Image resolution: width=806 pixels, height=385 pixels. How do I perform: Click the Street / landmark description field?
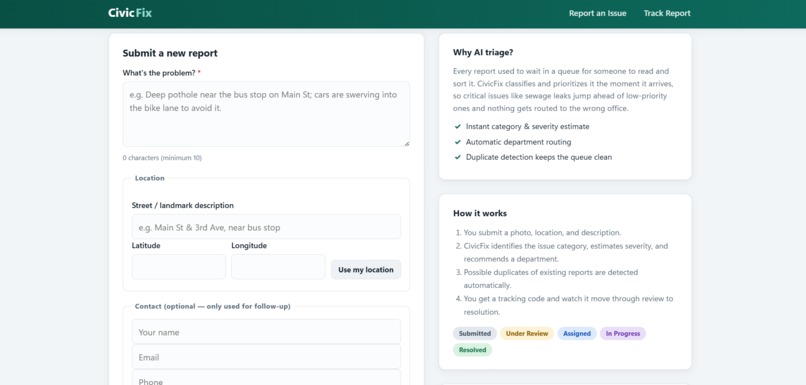coord(266,227)
